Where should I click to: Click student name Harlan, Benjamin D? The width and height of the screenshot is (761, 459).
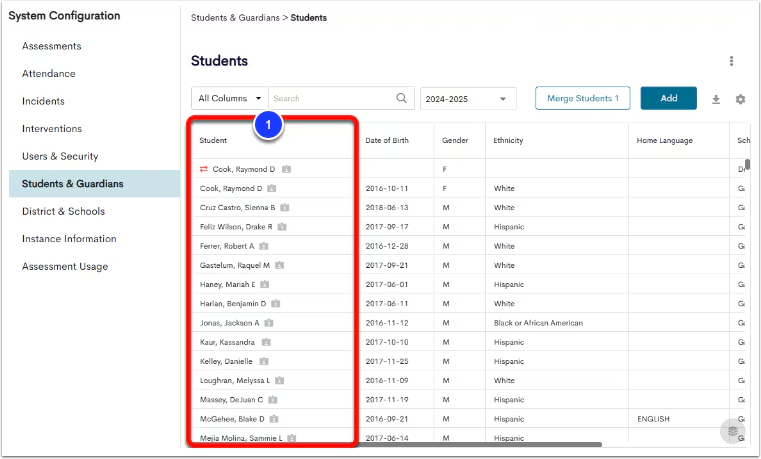[233, 304]
